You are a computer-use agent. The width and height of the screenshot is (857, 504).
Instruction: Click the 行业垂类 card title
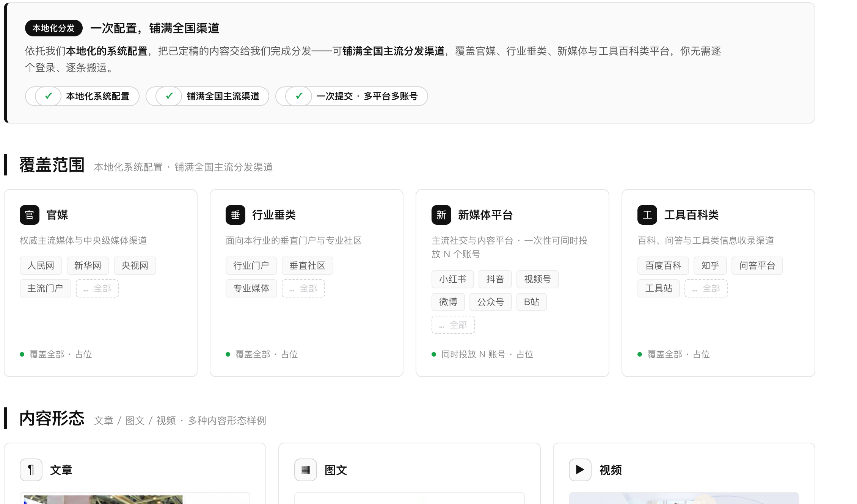pos(274,215)
